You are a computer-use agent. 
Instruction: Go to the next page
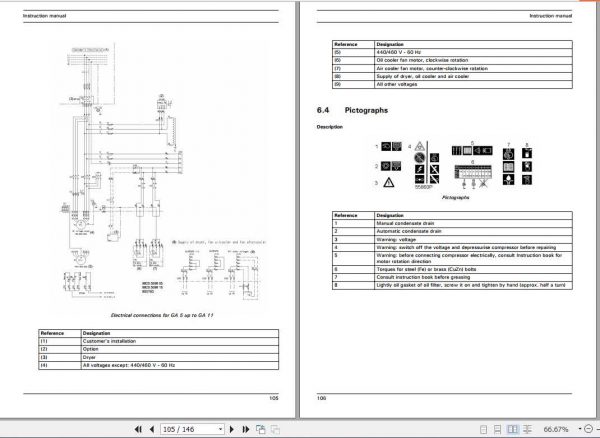click(x=232, y=429)
